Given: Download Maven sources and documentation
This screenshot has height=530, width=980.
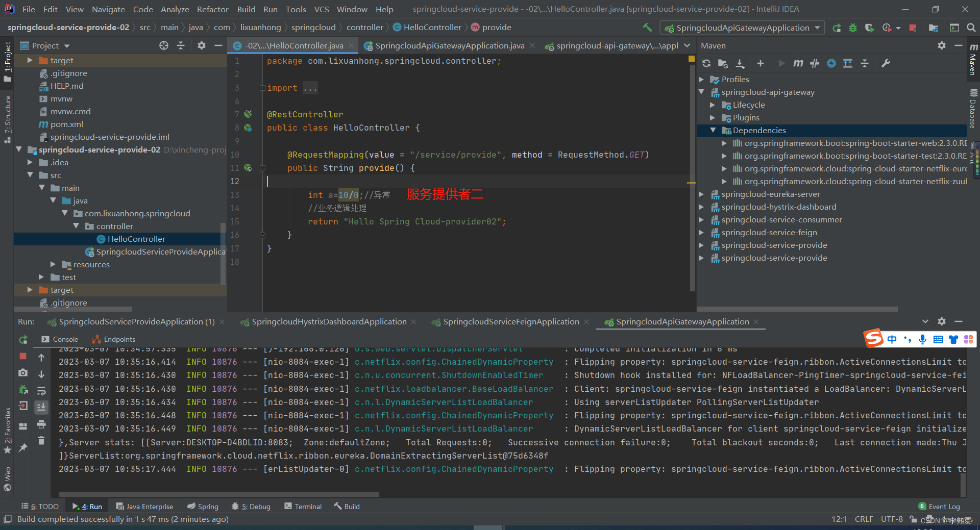Looking at the screenshot, I should click(740, 63).
